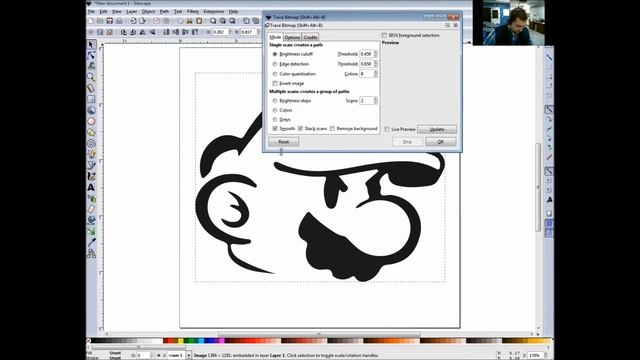
Task: Select the Pencil freehand tool
Action: click(x=91, y=154)
